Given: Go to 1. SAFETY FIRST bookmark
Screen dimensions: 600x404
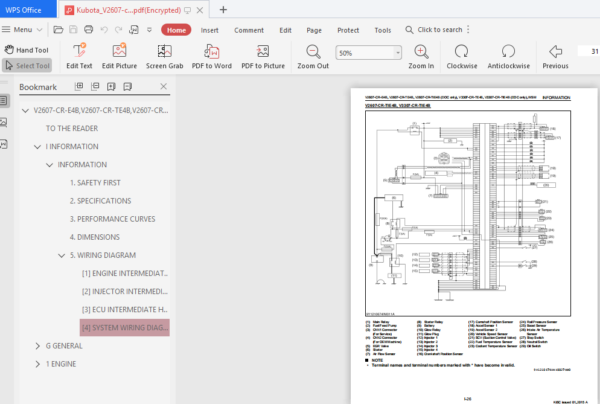Looking at the screenshot, I should click(x=95, y=183).
